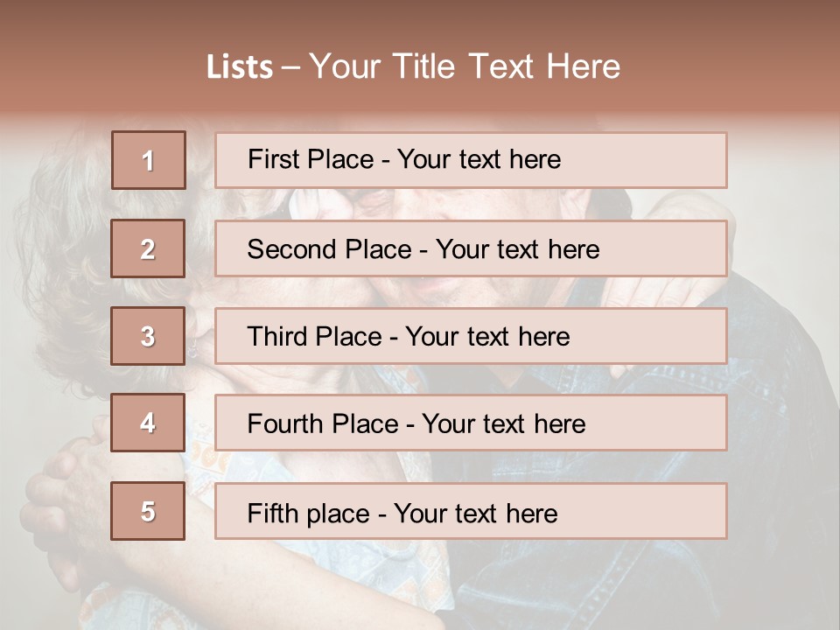Click the First Place text bar
The height and width of the screenshot is (630, 840).
click(471, 160)
